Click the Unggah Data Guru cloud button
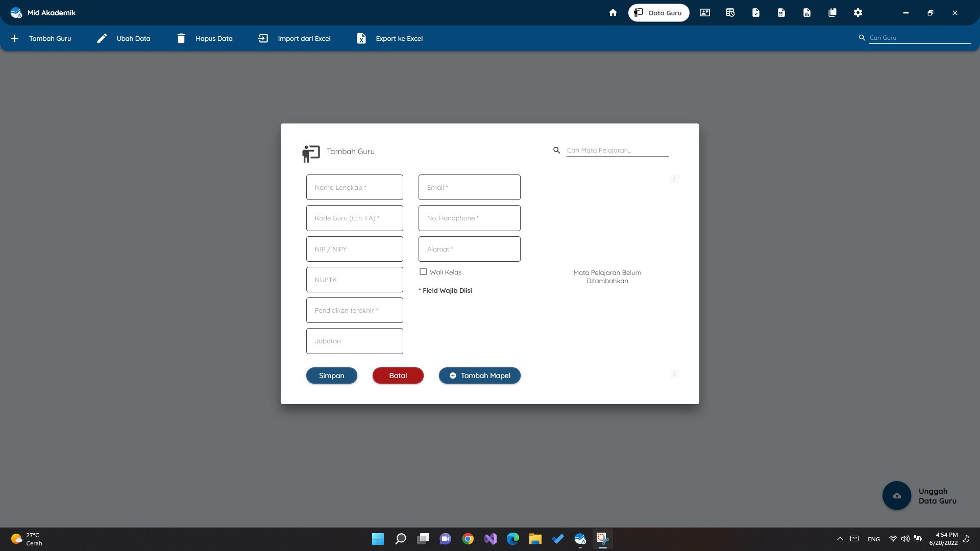The width and height of the screenshot is (980, 551). pos(897,495)
